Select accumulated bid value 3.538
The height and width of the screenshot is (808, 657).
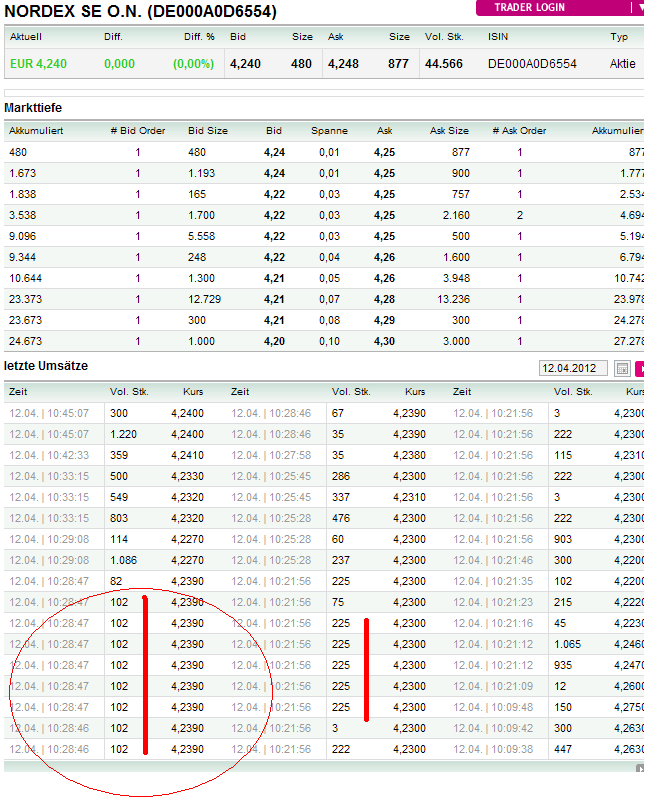tap(23, 215)
